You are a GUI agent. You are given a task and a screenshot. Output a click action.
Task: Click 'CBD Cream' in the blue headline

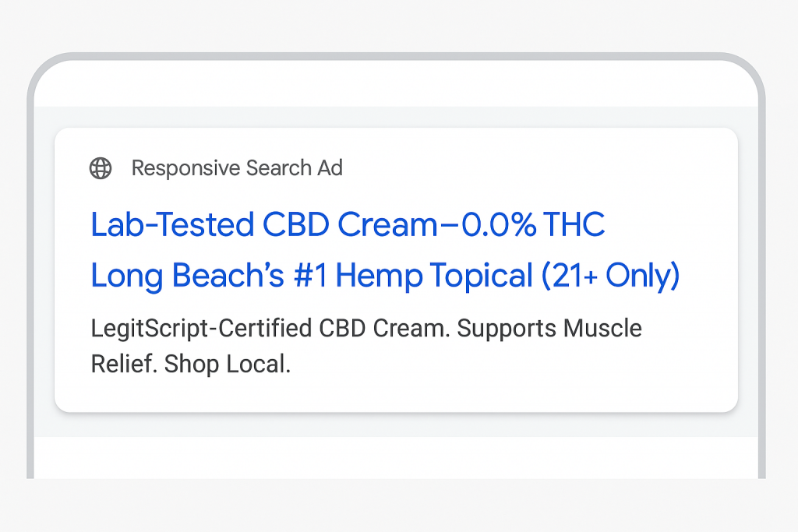click(x=350, y=224)
